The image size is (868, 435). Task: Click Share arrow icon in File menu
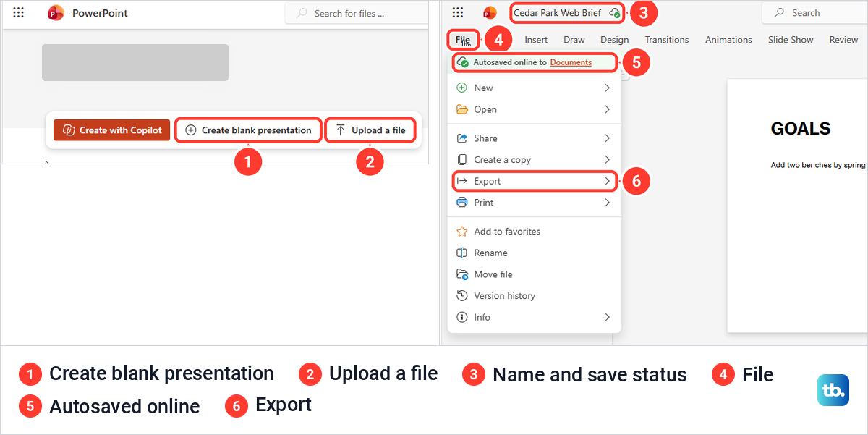point(462,138)
